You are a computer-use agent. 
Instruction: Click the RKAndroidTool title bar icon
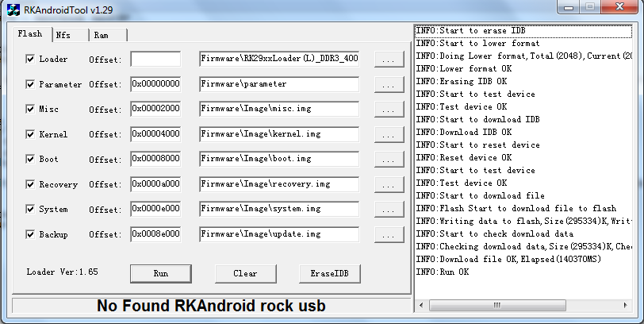(x=13, y=10)
